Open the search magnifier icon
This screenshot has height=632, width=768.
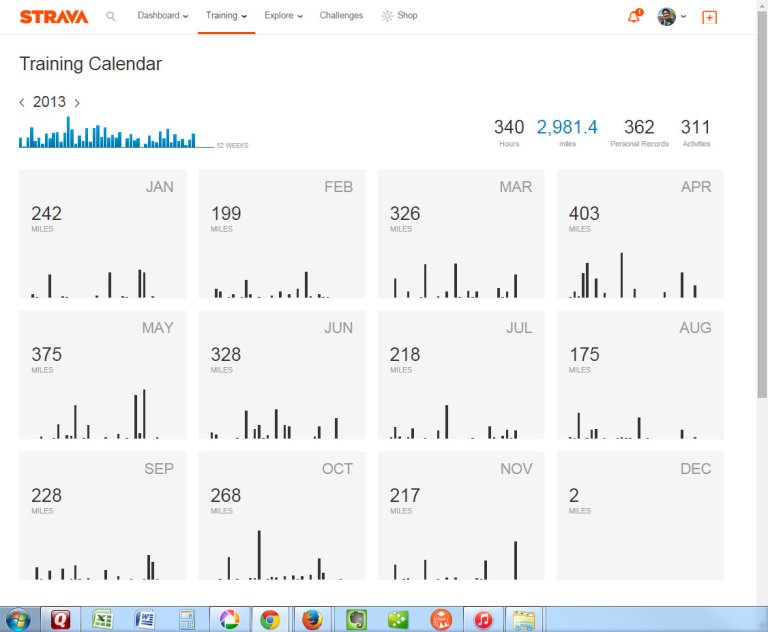pyautogui.click(x=111, y=17)
